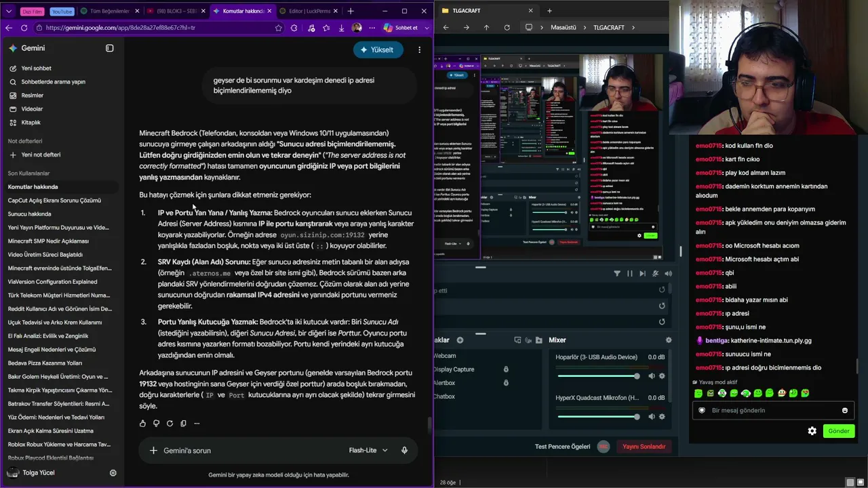The width and height of the screenshot is (868, 488).
Task: Collapse the Gemini sidebar panel
Action: 110,48
